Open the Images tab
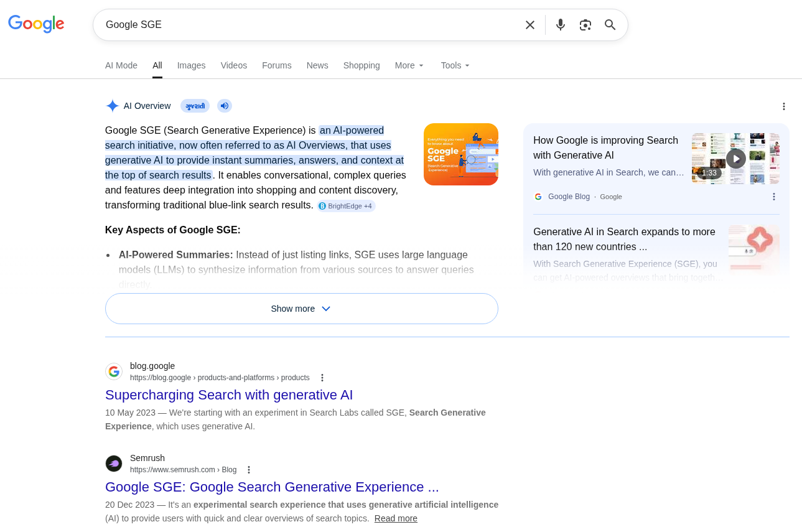The height and width of the screenshot is (532, 802). (191, 65)
